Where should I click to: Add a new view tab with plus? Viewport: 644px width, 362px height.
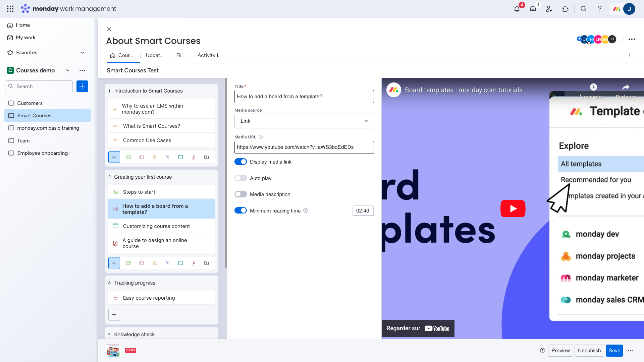point(629,55)
